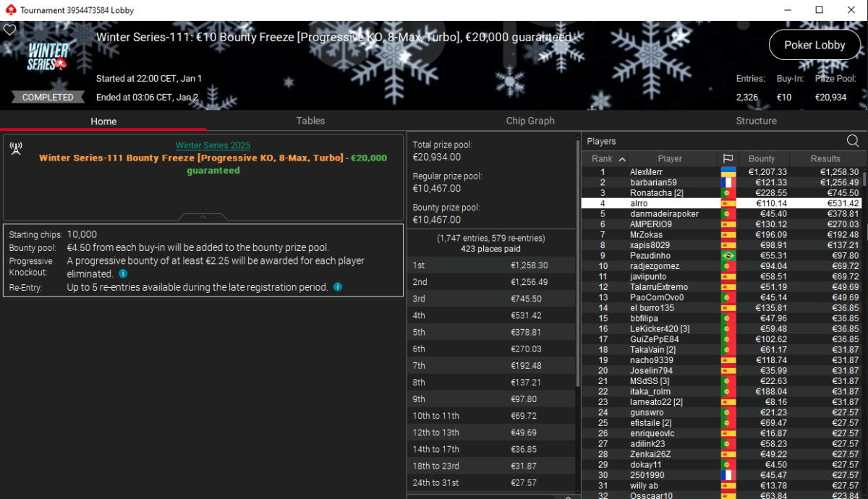The width and height of the screenshot is (868, 499).
Task: Open the players search magnifier
Action: point(853,141)
